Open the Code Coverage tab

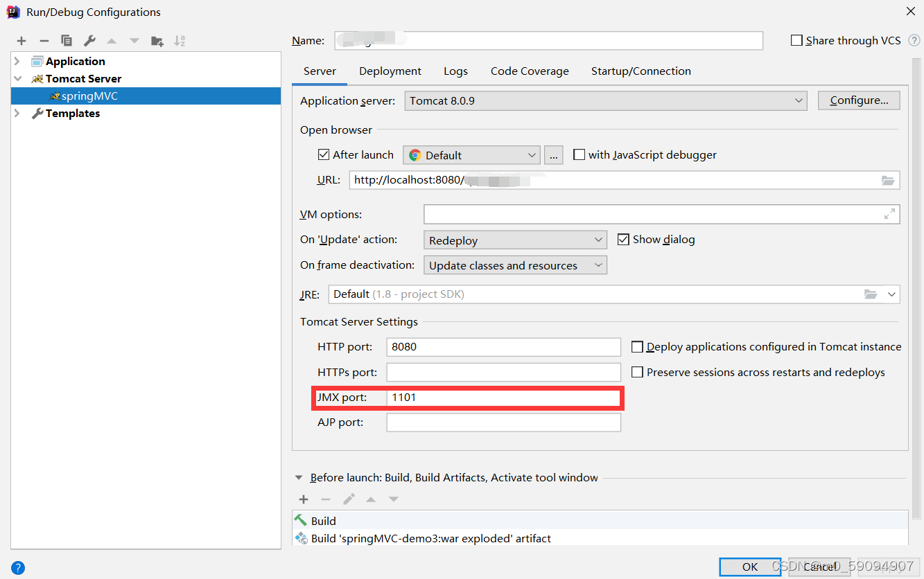click(529, 71)
